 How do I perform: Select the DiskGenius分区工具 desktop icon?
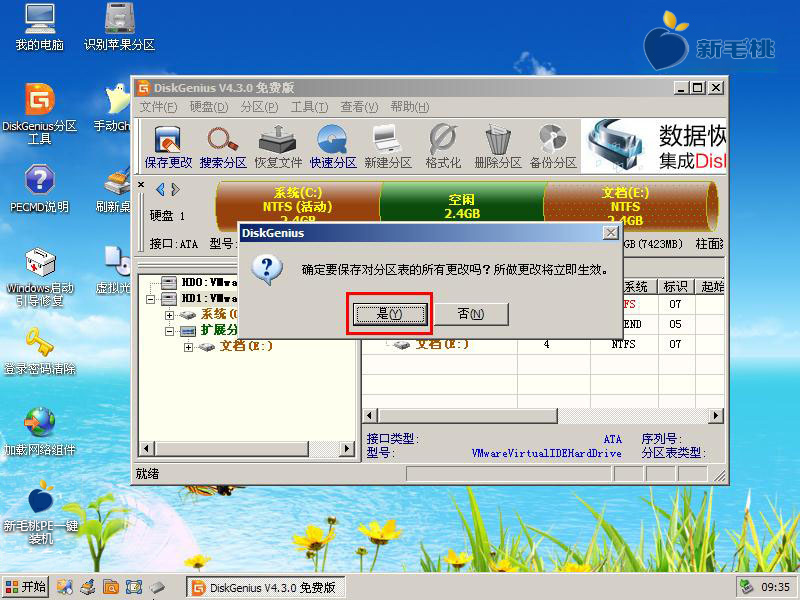click(x=39, y=113)
